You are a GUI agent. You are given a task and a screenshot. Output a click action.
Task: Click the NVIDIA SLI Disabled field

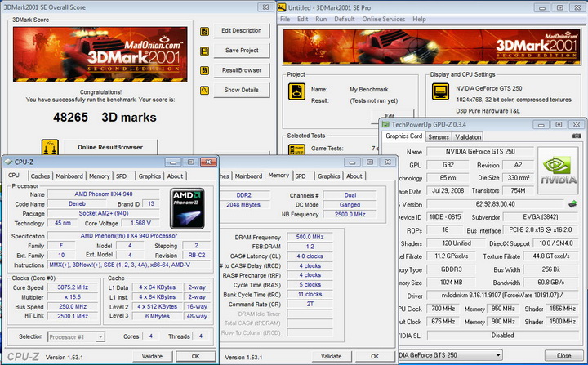coord(502,336)
